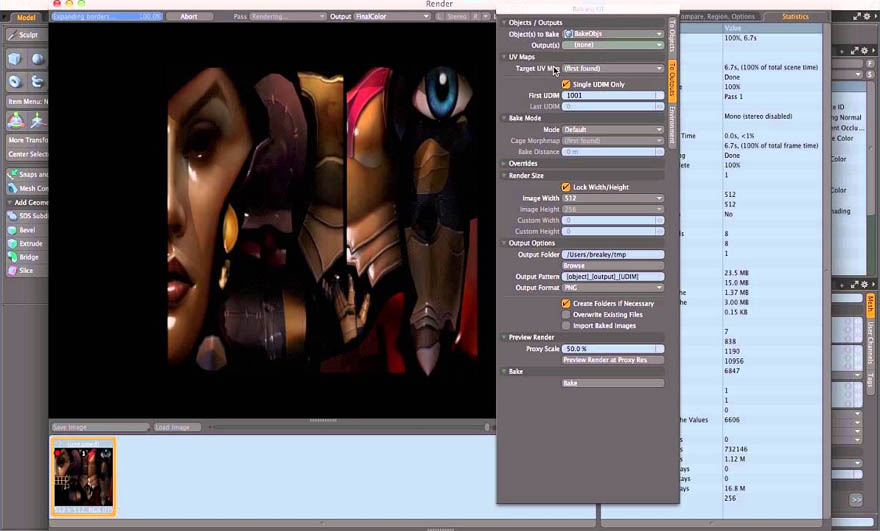Select the User Channels vertical tab

click(x=870, y=343)
